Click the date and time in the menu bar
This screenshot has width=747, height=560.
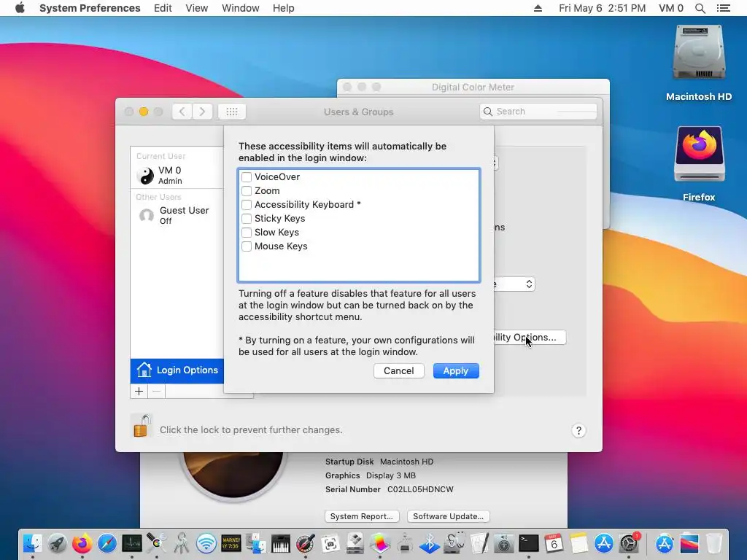click(x=602, y=8)
